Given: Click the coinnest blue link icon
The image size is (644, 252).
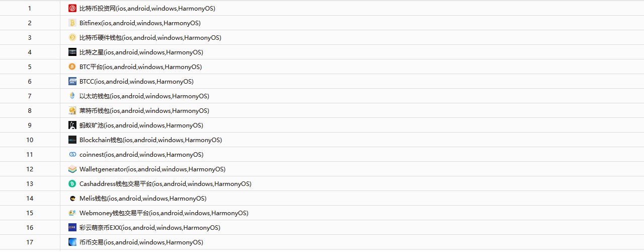Looking at the screenshot, I should [72, 155].
